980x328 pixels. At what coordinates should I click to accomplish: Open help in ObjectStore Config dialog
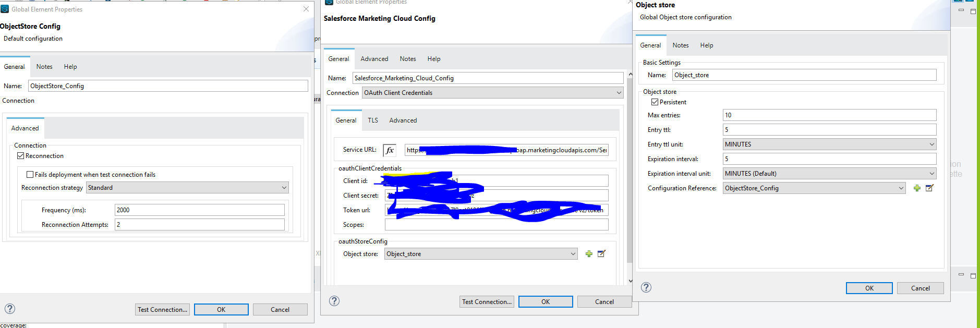point(10,309)
